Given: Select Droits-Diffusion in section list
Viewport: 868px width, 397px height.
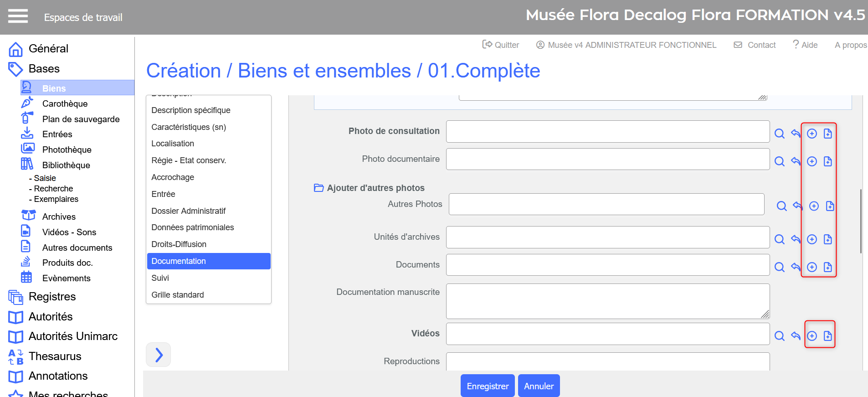Looking at the screenshot, I should pyautogui.click(x=179, y=244).
